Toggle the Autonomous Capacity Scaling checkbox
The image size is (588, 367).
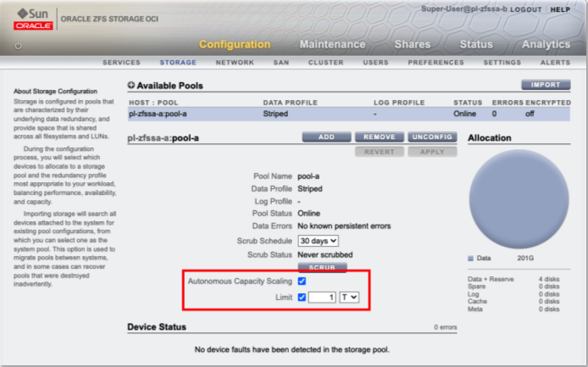point(302,281)
